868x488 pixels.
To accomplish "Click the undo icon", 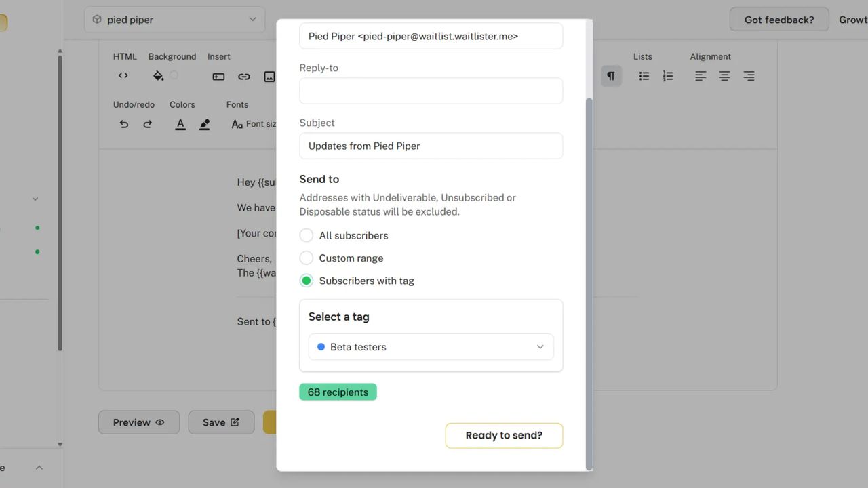I will pos(123,124).
